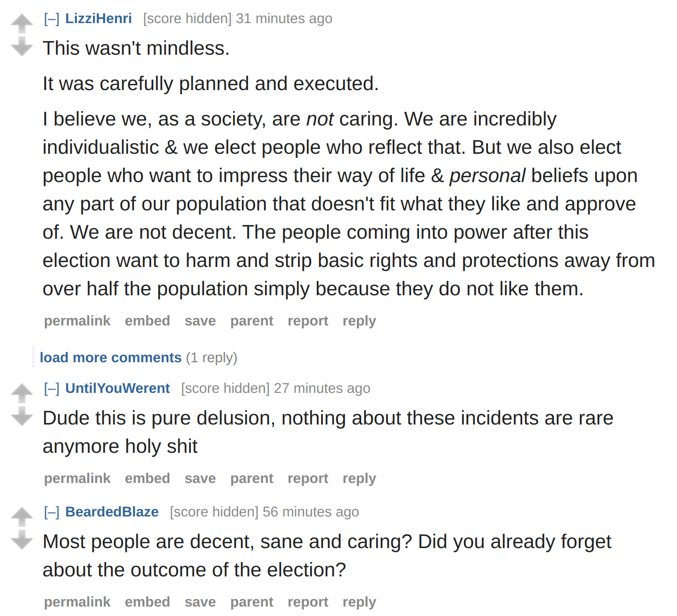Viewport: 677px width, 616px height.
Task: Report UntilYouWerent's comment
Action: tap(308, 479)
